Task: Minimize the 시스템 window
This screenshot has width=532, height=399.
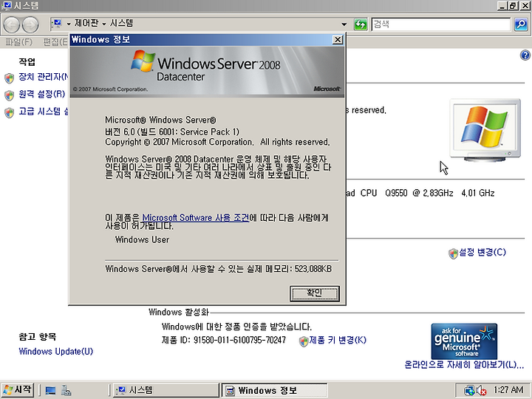Action: pyautogui.click(x=502, y=5)
